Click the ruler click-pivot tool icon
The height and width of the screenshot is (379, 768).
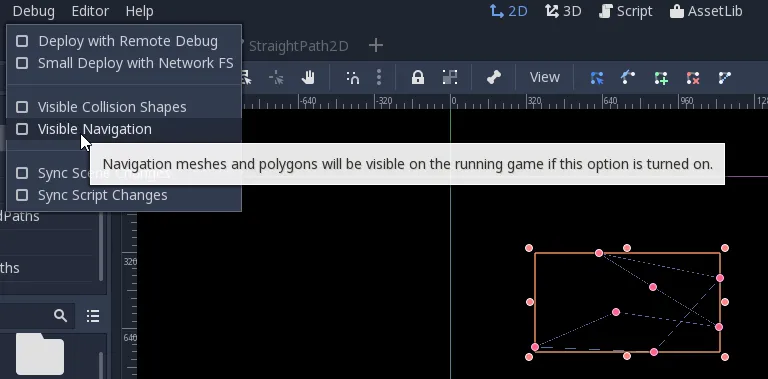pos(276,77)
